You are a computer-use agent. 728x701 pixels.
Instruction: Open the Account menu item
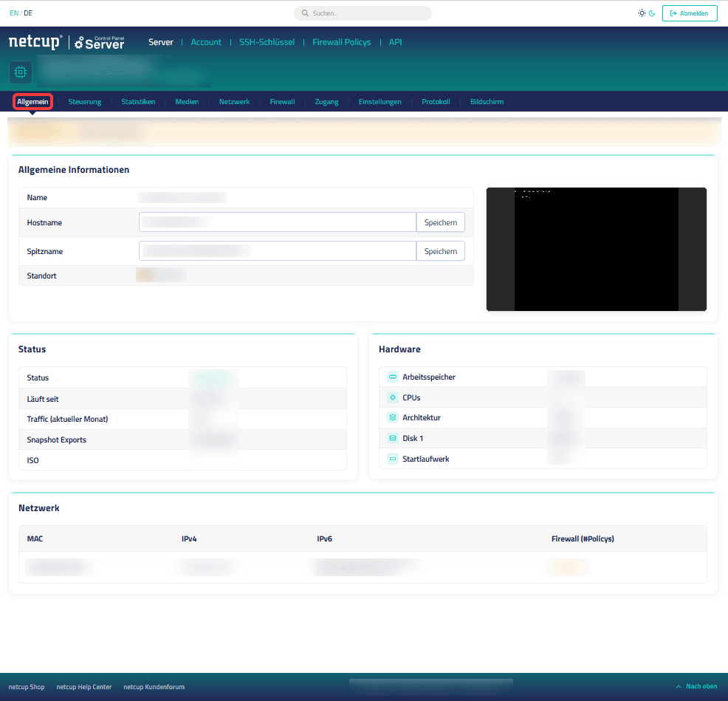206,42
